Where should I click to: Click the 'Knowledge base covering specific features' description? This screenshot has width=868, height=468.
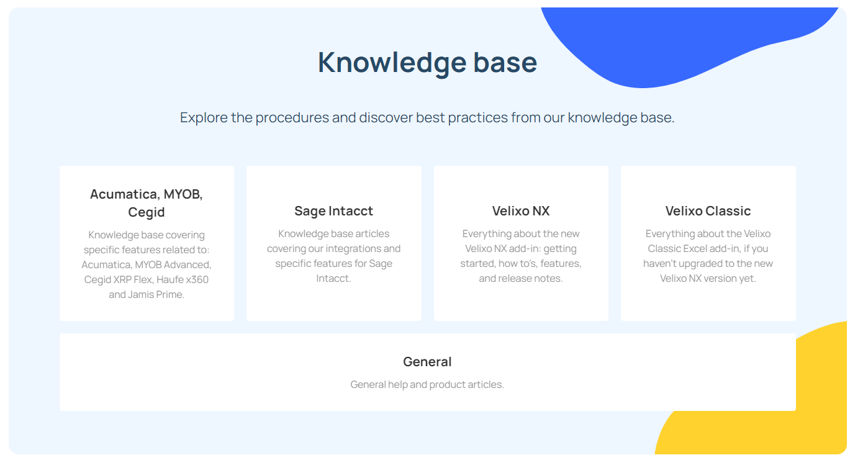point(147,265)
